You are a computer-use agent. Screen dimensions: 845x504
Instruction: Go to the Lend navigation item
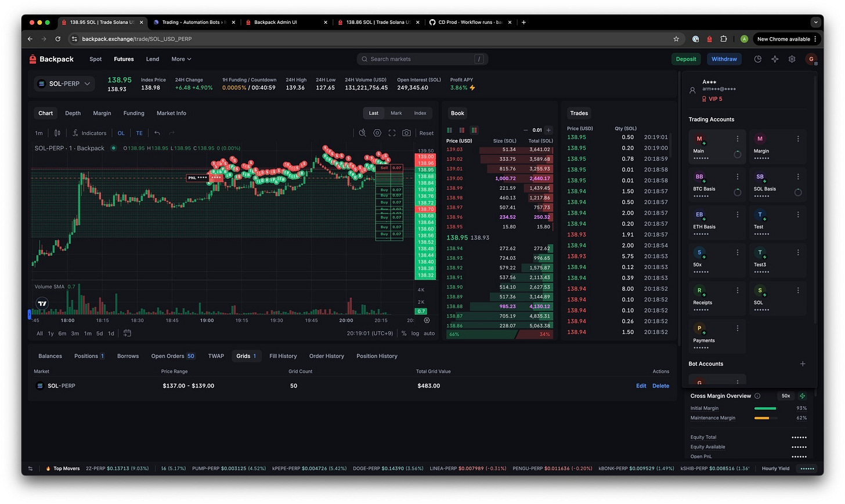tap(153, 59)
